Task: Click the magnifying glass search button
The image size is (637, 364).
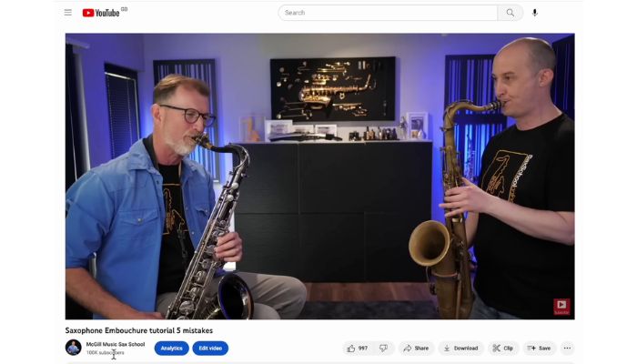Action: (x=511, y=13)
